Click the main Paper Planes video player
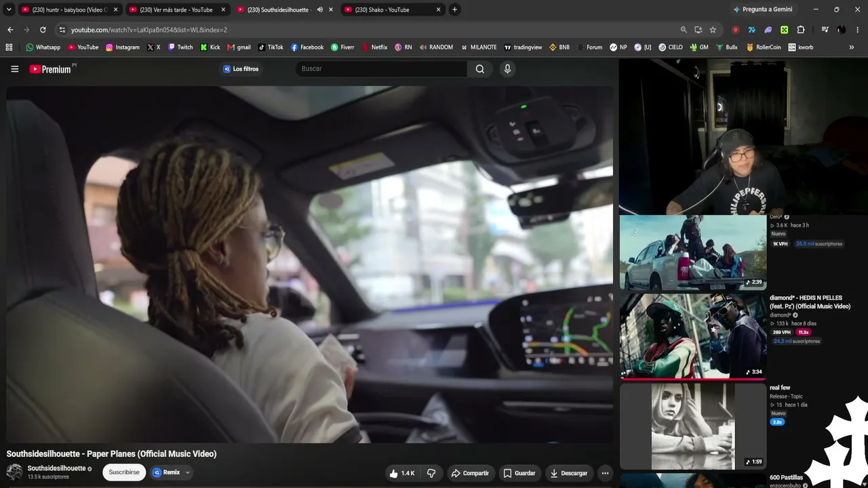The image size is (868, 488). [310, 264]
